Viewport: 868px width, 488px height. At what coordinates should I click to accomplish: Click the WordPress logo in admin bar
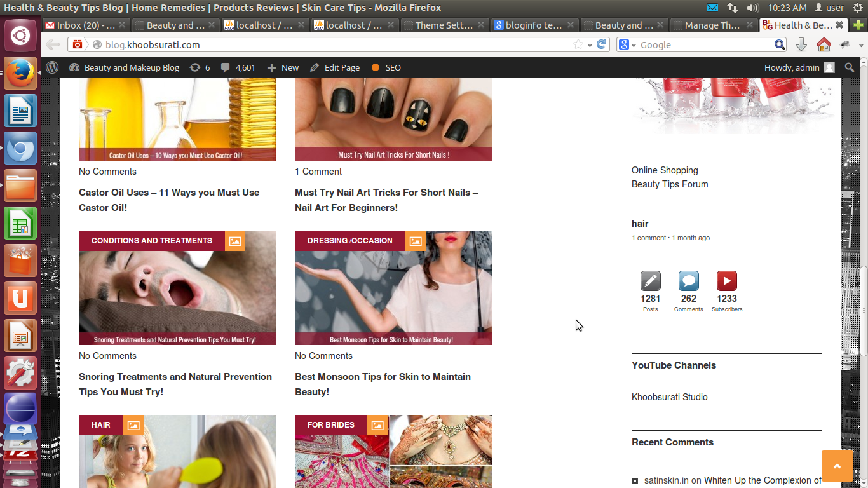(53, 67)
